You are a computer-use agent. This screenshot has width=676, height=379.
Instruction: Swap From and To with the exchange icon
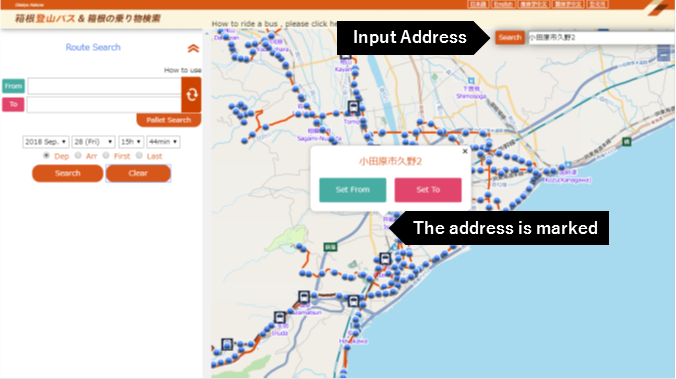click(x=191, y=94)
